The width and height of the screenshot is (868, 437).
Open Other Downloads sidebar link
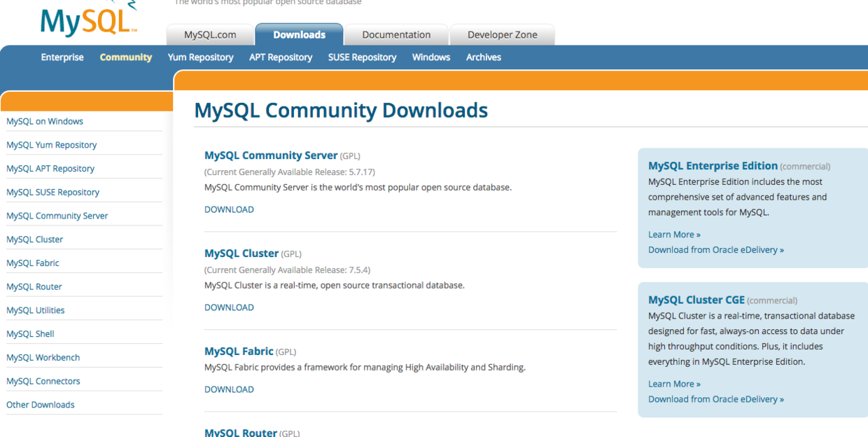tap(41, 405)
